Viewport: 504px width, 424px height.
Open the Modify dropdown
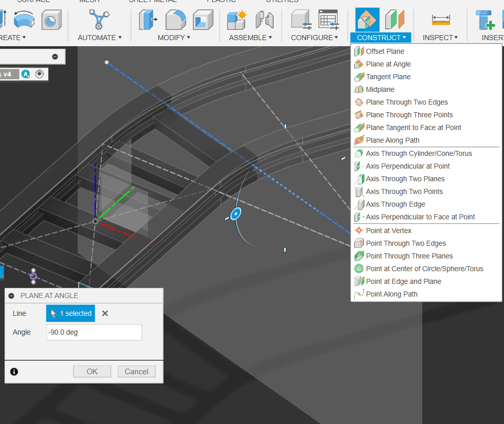pos(174,38)
